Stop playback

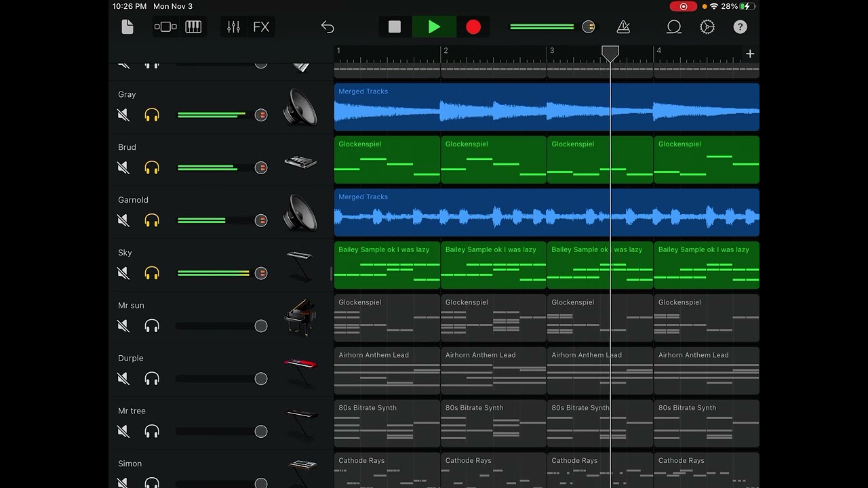[x=395, y=27]
